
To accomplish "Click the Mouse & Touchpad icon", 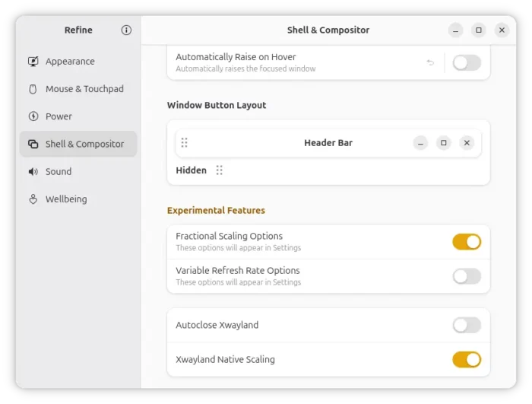I will [33, 89].
